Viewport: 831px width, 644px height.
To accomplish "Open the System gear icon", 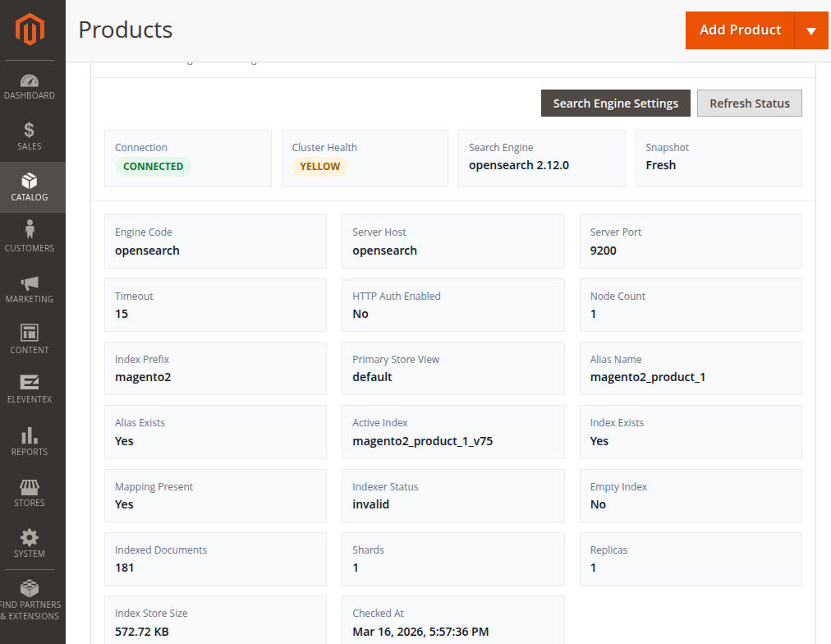I will [x=30, y=537].
